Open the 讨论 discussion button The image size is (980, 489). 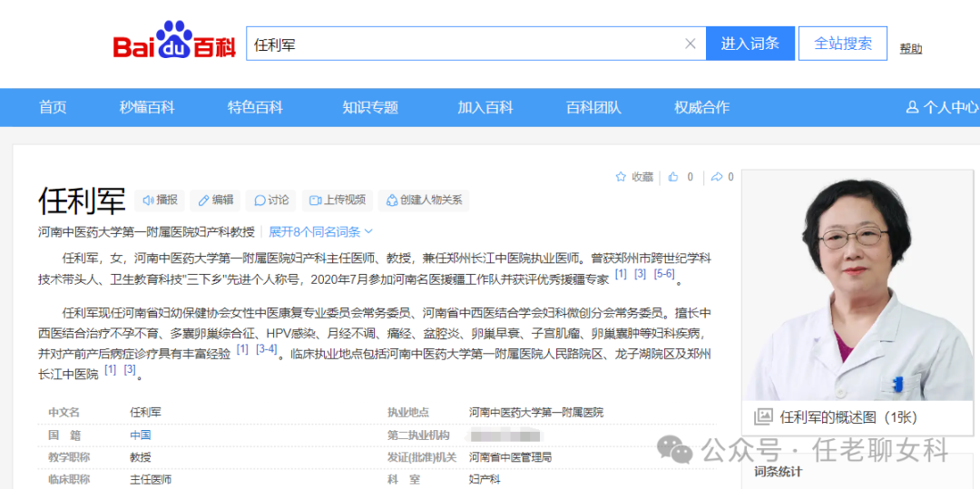pos(271,200)
